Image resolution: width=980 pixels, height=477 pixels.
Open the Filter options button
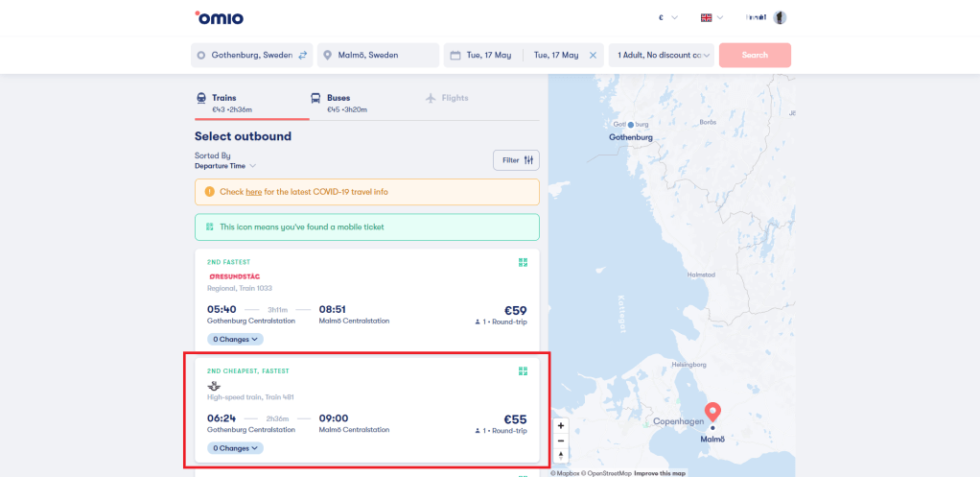click(516, 160)
